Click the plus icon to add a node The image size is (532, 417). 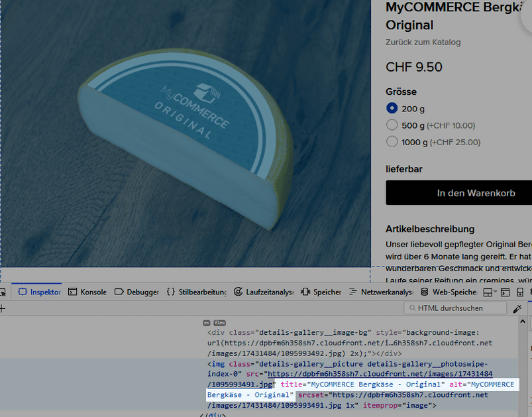3,309
